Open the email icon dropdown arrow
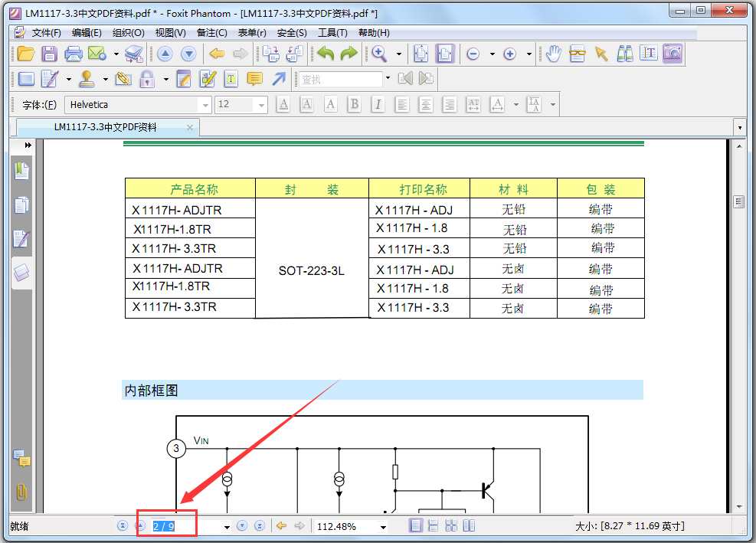Viewport: 756px width, 543px height. coord(116,54)
